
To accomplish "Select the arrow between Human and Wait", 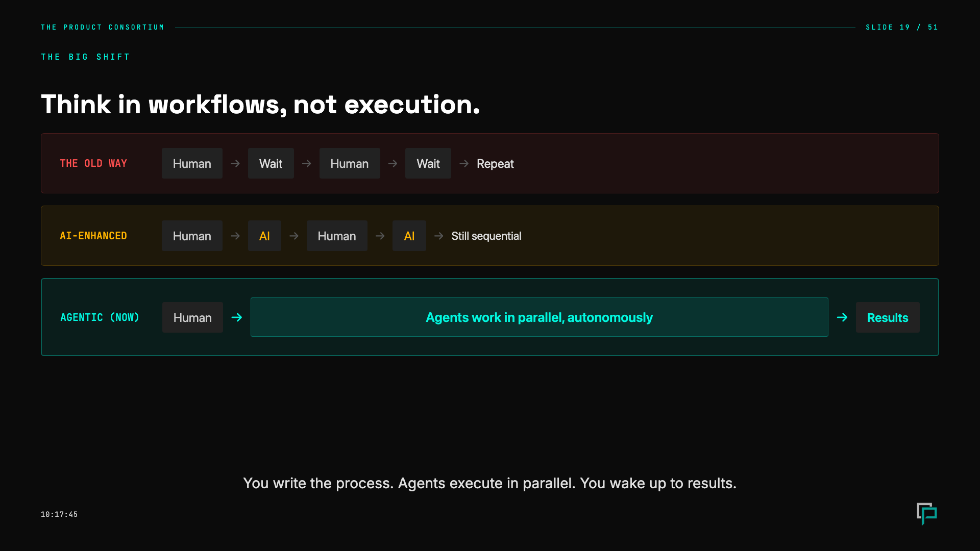I will click(235, 163).
